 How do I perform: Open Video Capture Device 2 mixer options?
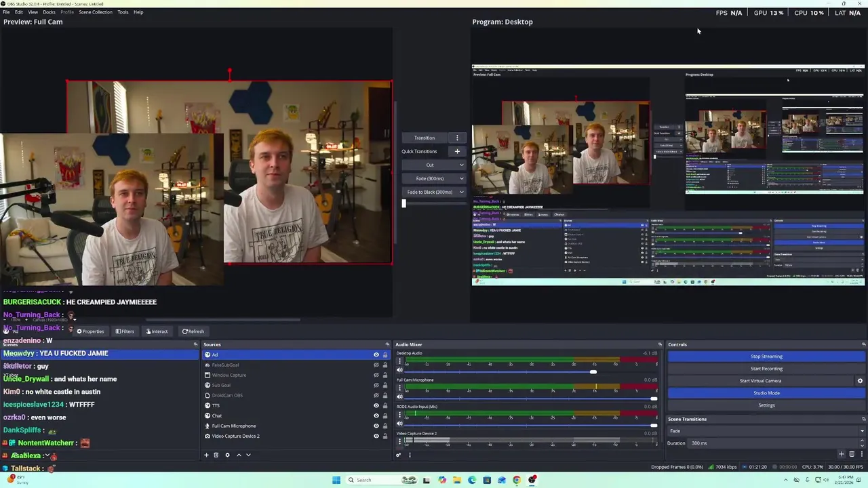[399, 442]
